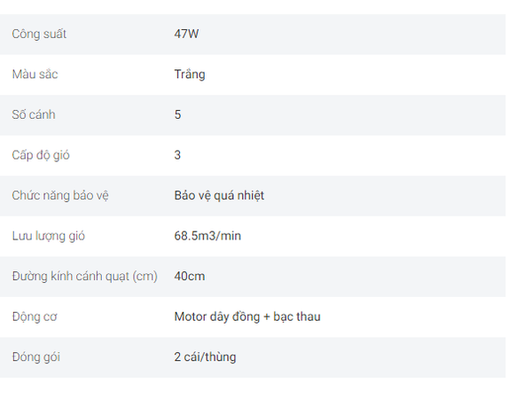
Task: Click the Công suất label
Action: pyautogui.click(x=39, y=35)
